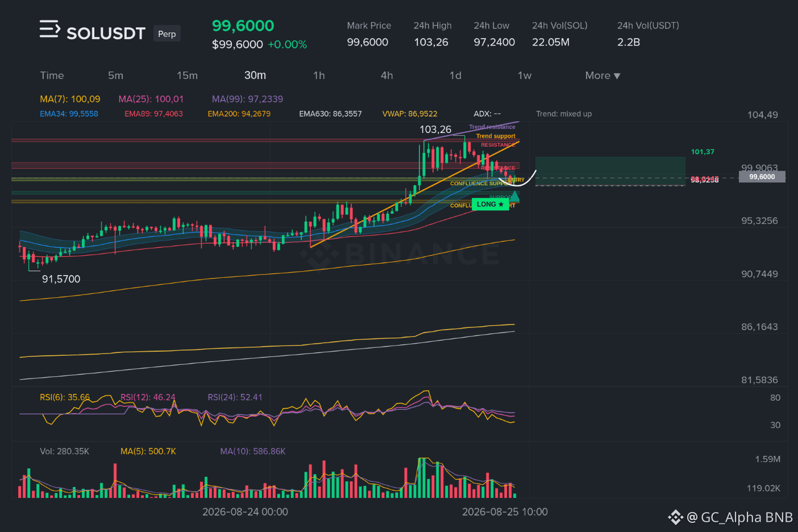
Task: Click the 24h Low value 97,2400
Action: (x=494, y=42)
